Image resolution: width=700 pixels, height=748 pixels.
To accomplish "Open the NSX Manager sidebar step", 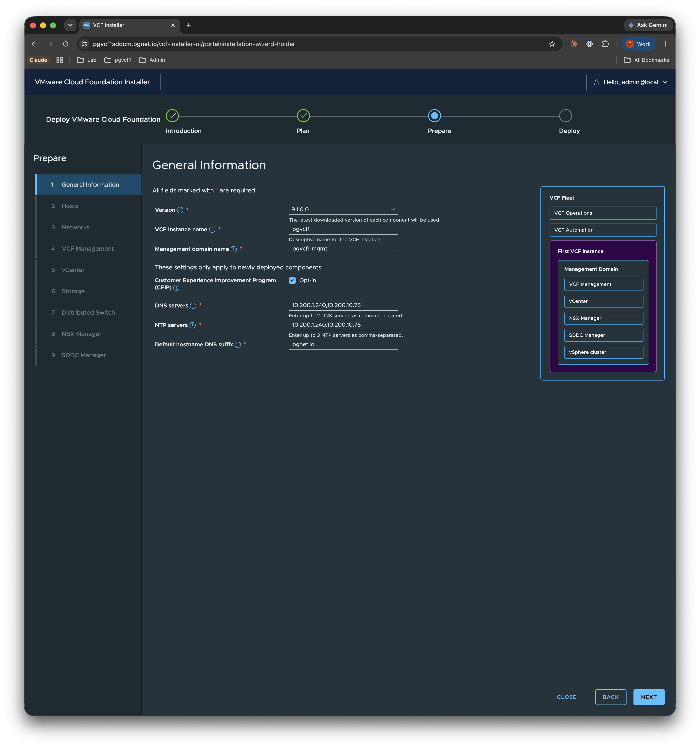I will [x=88, y=334].
